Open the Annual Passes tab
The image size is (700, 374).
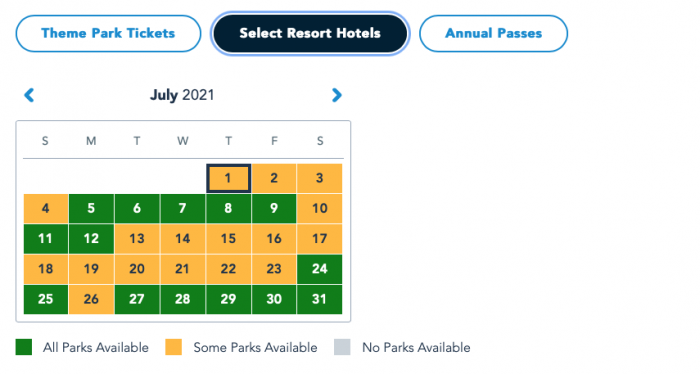[493, 33]
